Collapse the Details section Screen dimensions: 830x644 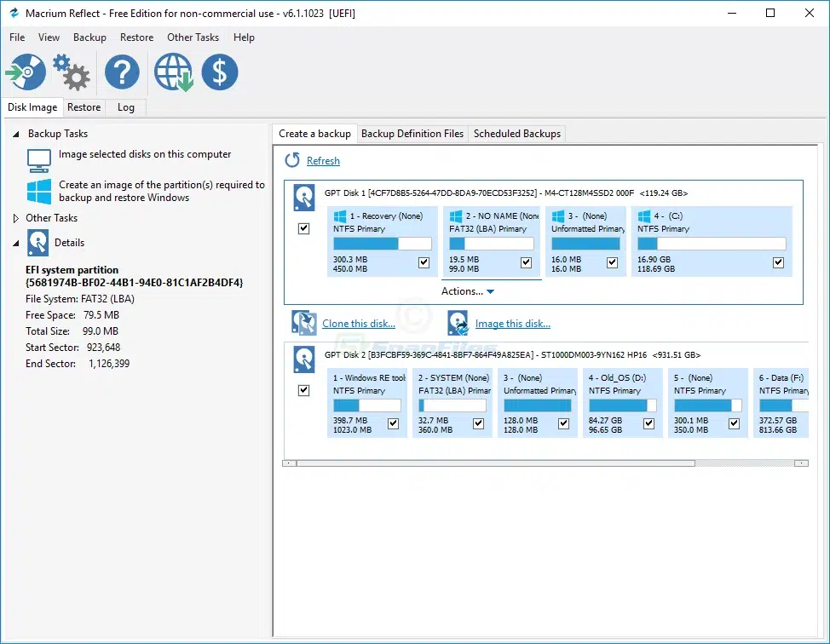pos(17,243)
